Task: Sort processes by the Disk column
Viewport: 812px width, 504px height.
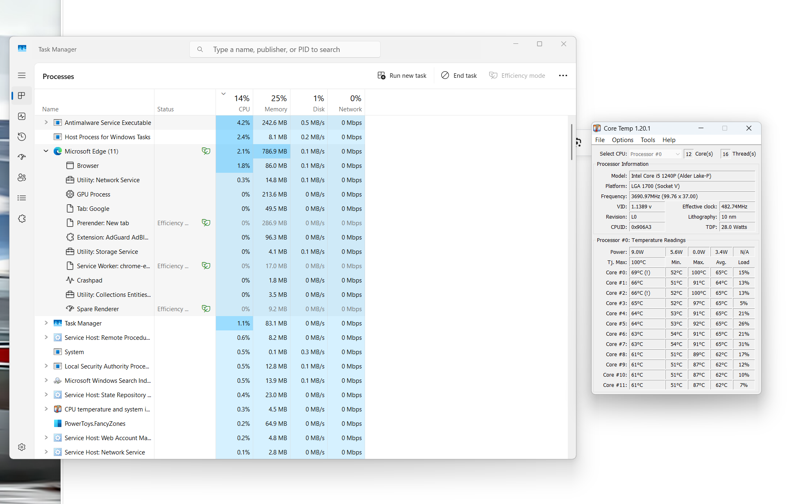Action: [309, 102]
